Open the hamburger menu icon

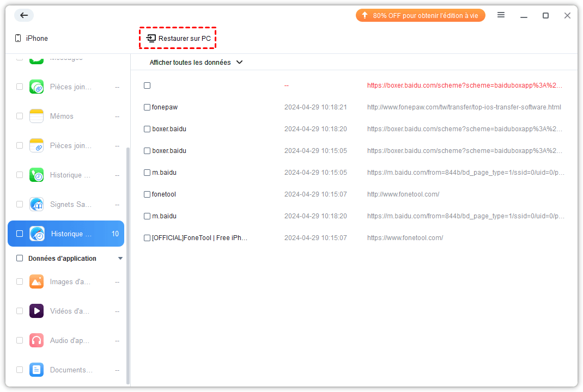click(501, 15)
